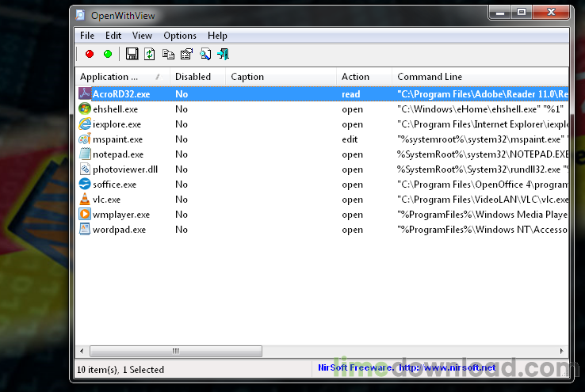The height and width of the screenshot is (392, 585).
Task: Maximize the OpenWithView window
Action: pyautogui.click(x=522, y=13)
